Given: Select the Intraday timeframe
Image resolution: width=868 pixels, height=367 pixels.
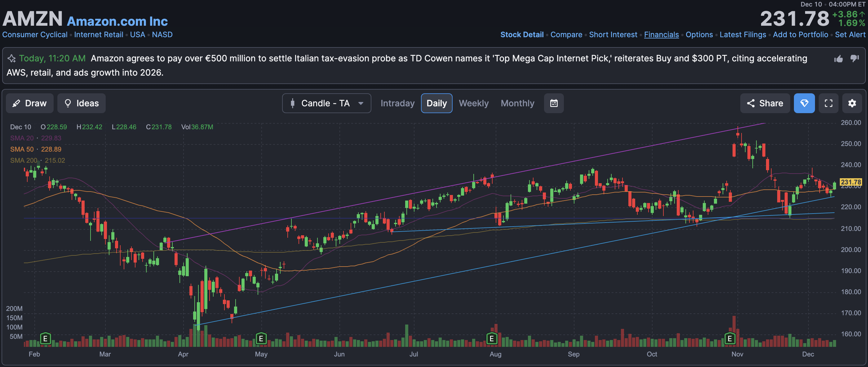Looking at the screenshot, I should (x=397, y=103).
